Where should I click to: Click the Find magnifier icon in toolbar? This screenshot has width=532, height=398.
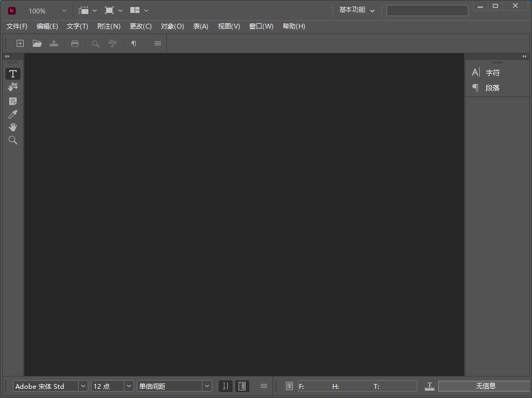(x=96, y=44)
